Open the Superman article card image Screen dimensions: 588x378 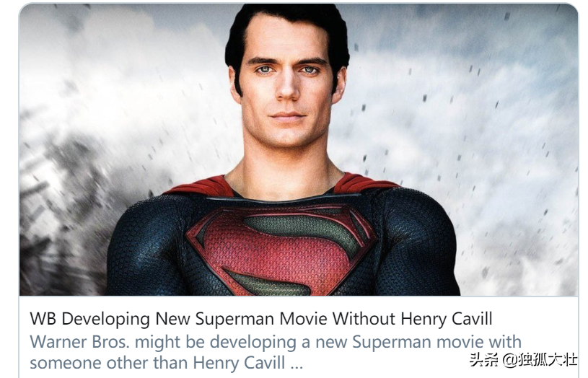[299, 149]
